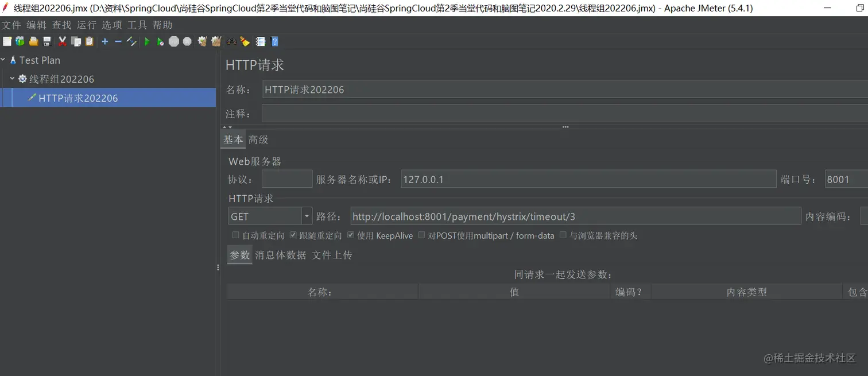Screen dimensions: 868x376
Task: Uncheck 使用 KeepAlive checkbox
Action: [x=351, y=235]
